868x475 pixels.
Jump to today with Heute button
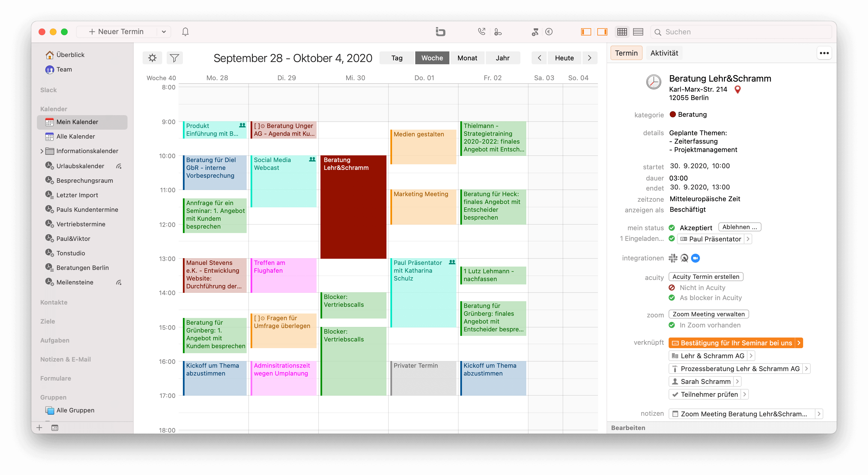pyautogui.click(x=564, y=58)
